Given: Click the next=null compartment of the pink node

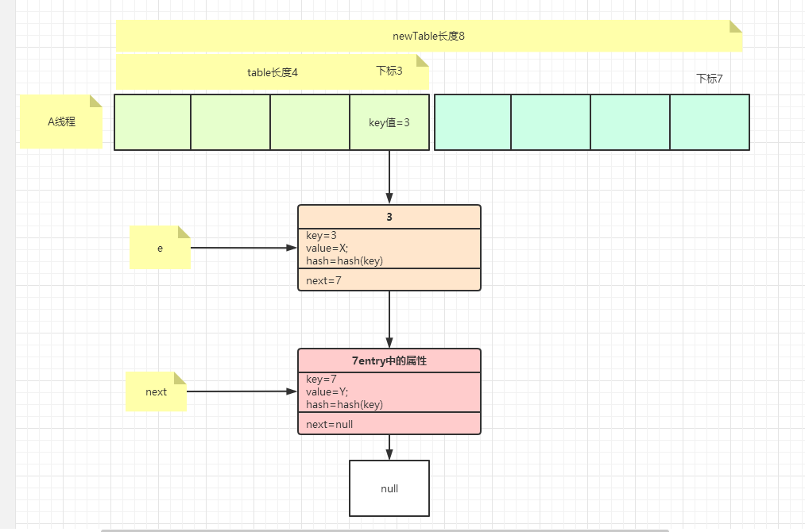Looking at the screenshot, I should pos(389,424).
